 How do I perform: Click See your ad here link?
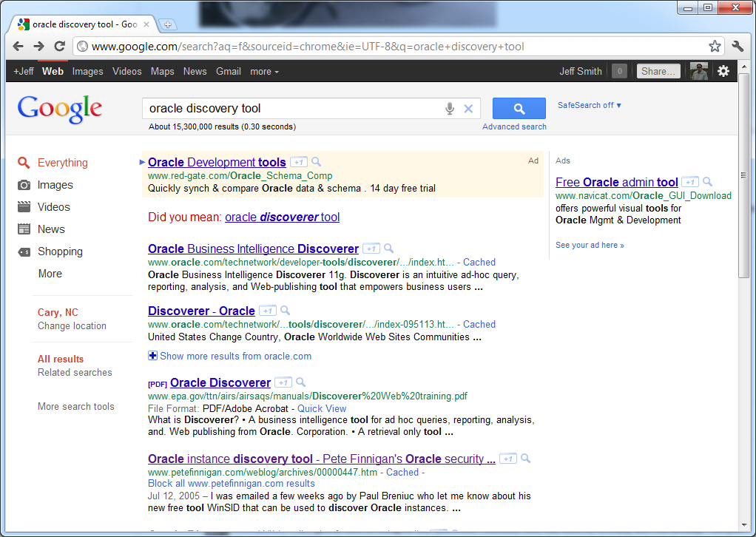[590, 245]
